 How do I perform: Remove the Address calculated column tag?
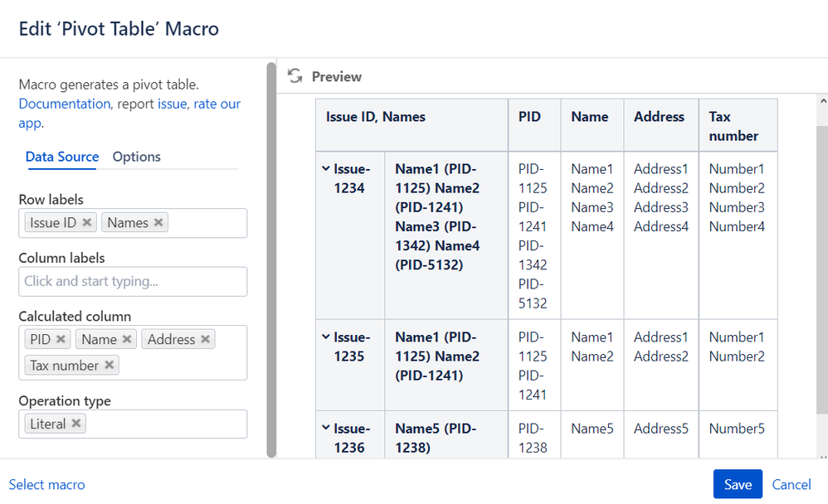(x=205, y=340)
